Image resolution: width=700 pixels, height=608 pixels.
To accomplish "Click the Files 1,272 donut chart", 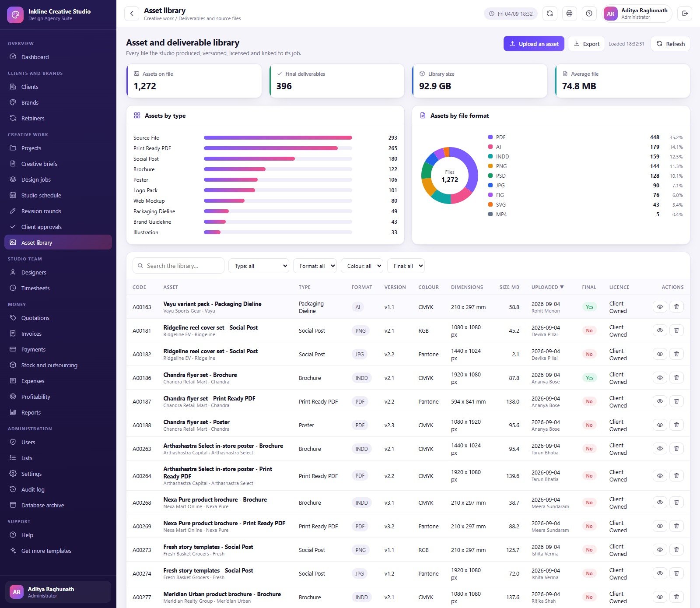I will [449, 176].
